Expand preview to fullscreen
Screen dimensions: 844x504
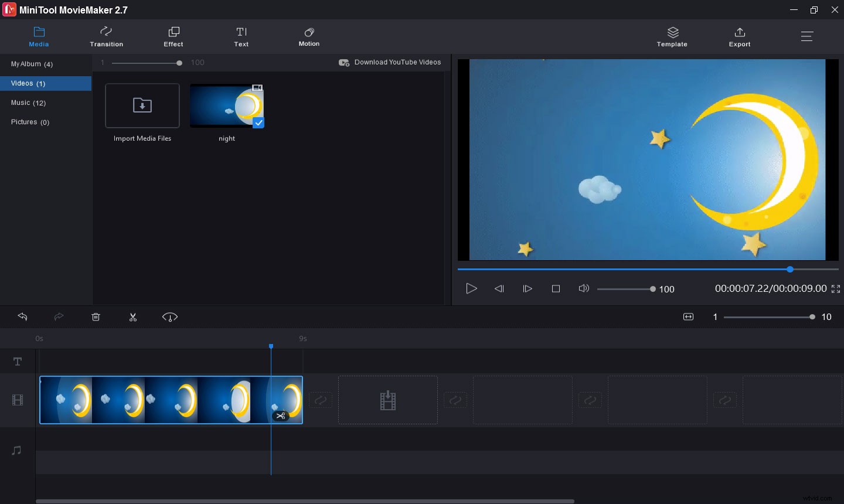point(836,288)
